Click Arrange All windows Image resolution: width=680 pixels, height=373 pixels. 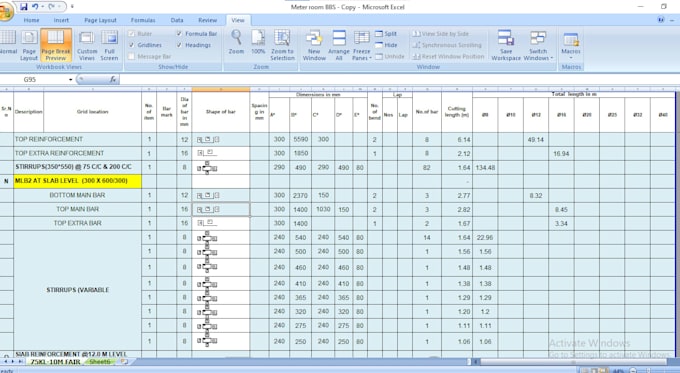pos(339,45)
